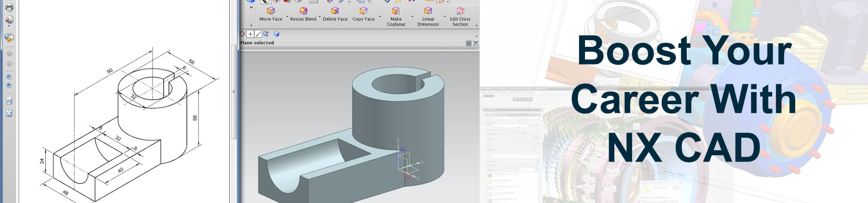Open the Copy Face dropdown arrow
Image resolution: width=868 pixels, height=203 pixels.
380,17
